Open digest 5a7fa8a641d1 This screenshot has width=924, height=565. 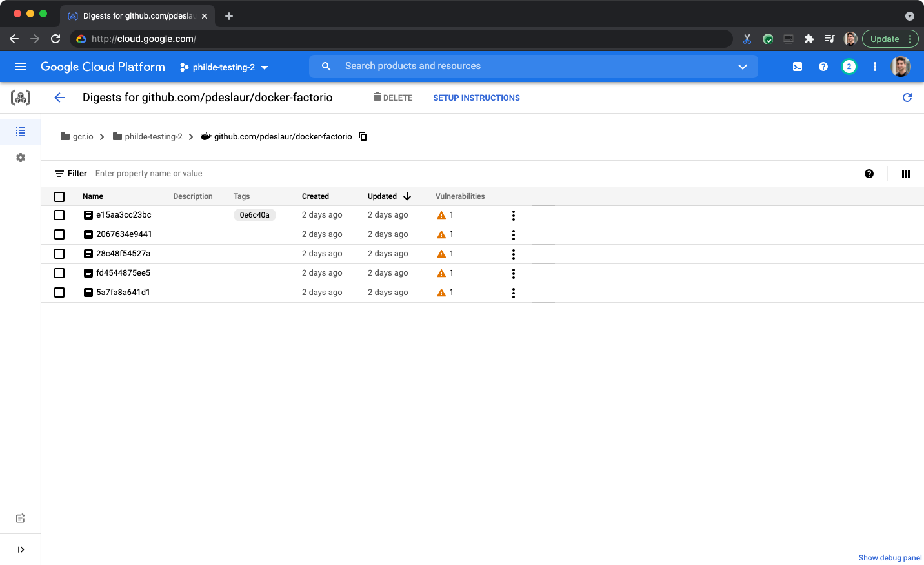tap(123, 293)
